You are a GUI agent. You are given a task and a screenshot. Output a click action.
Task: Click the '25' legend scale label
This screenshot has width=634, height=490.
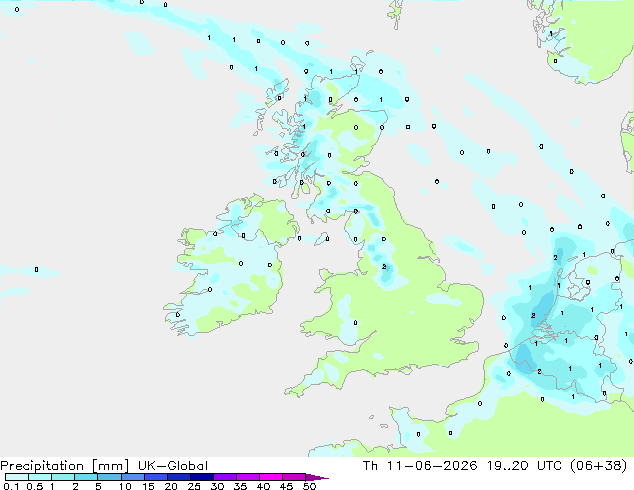click(194, 486)
